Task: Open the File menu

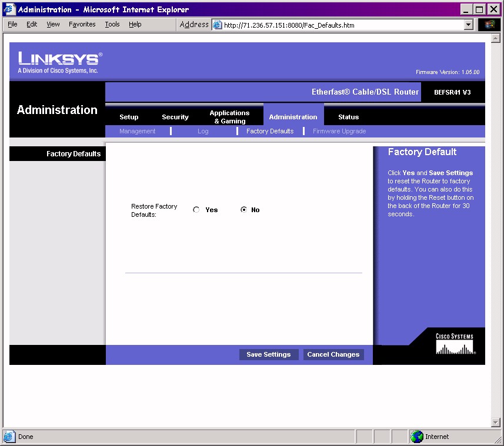Action: pos(12,25)
